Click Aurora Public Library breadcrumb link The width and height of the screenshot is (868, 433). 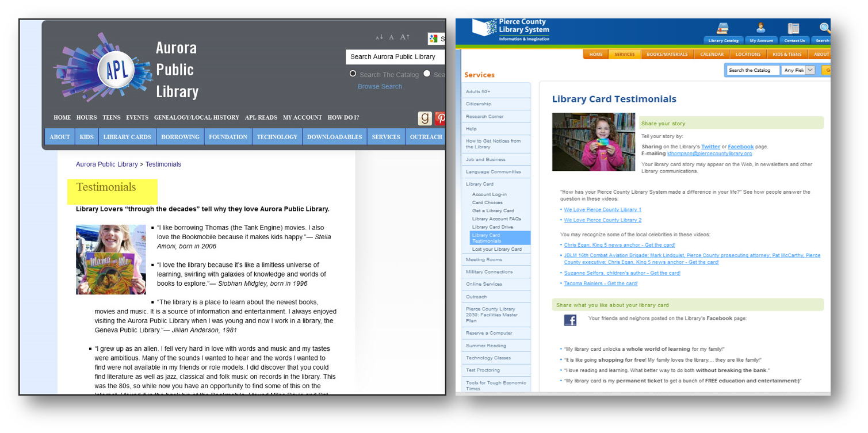(x=107, y=164)
